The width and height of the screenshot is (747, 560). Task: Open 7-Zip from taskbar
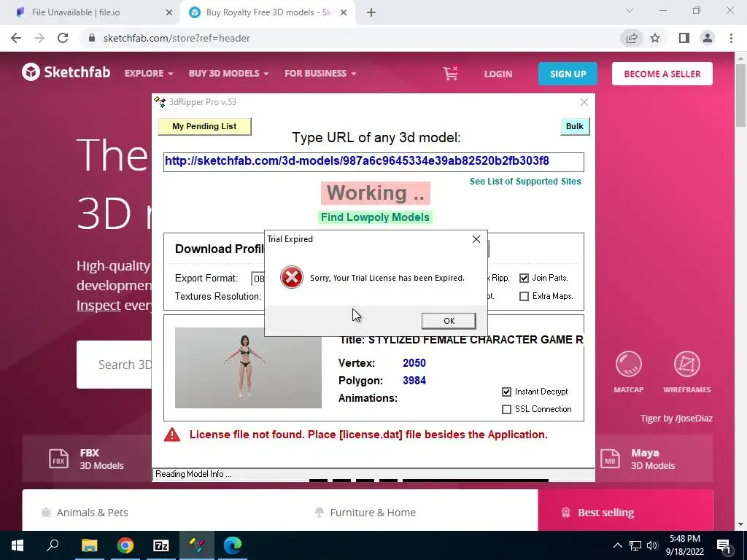point(161,545)
